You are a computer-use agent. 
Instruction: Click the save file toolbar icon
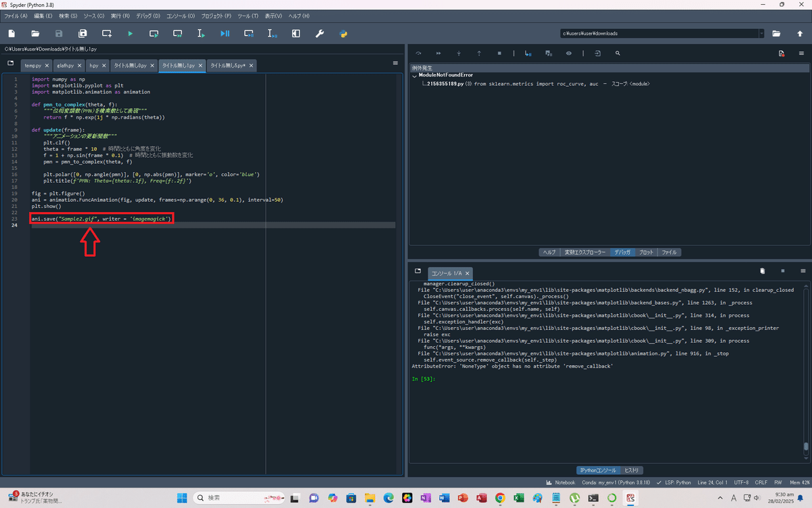(59, 33)
